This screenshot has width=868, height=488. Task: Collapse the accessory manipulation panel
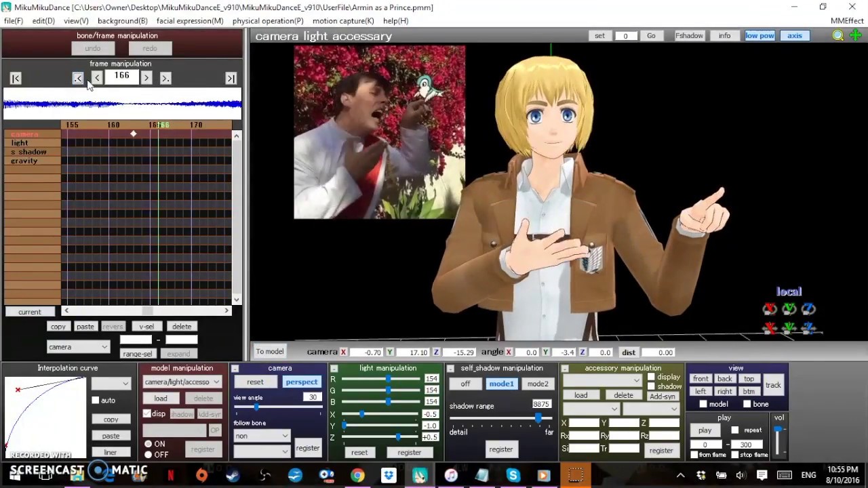564,369
